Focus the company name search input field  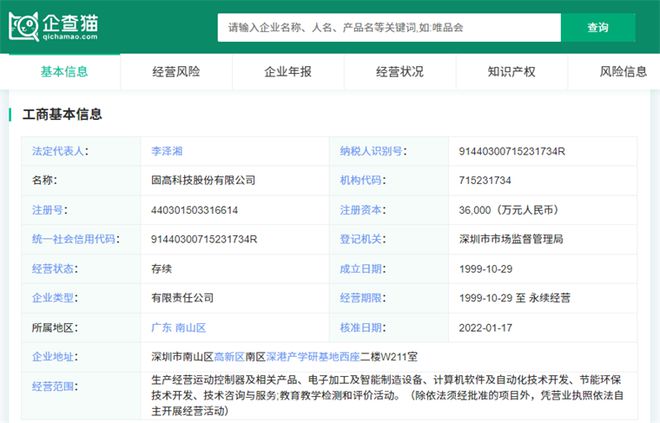tap(389, 28)
